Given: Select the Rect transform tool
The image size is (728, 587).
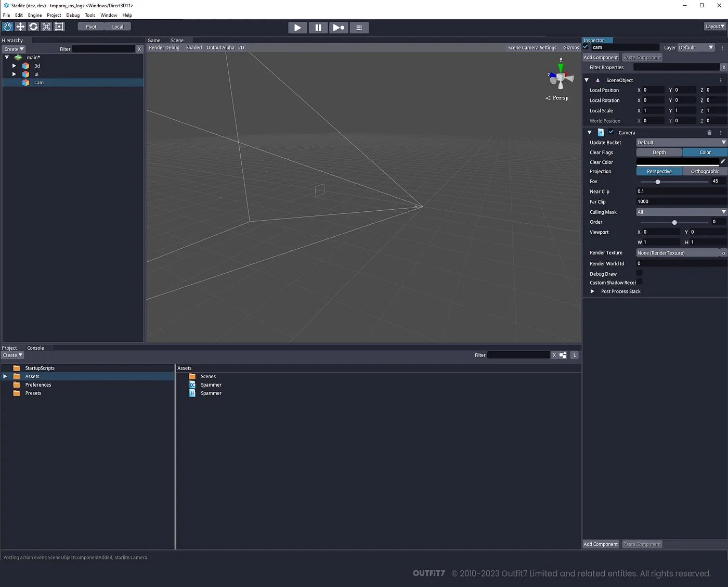Looking at the screenshot, I should [x=59, y=27].
